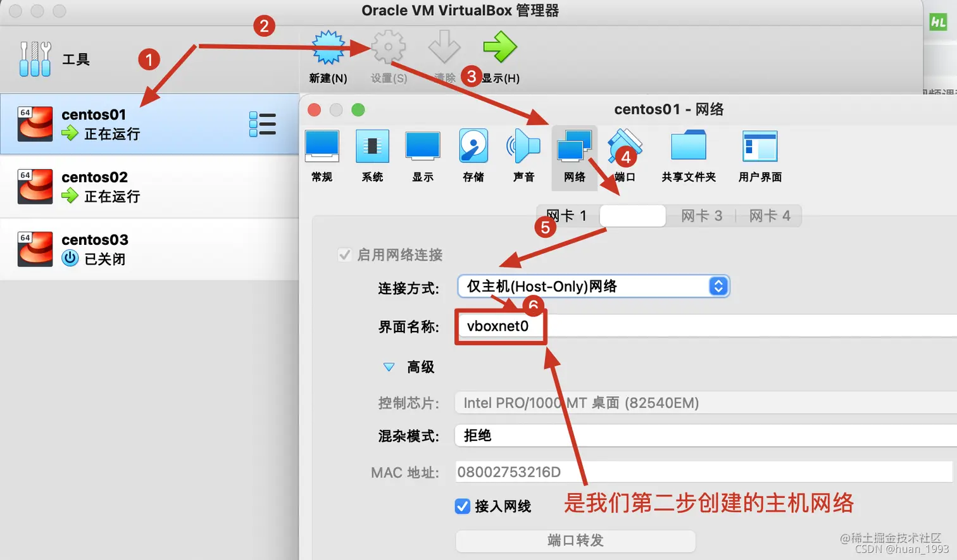Screen dimensions: 957x560
Task: Open the 连接方式 Host-Only dropdown
Action: click(x=593, y=286)
